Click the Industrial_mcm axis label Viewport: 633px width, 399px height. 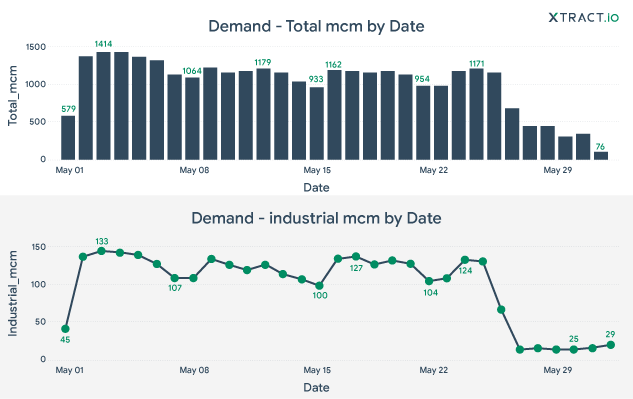click(x=13, y=293)
